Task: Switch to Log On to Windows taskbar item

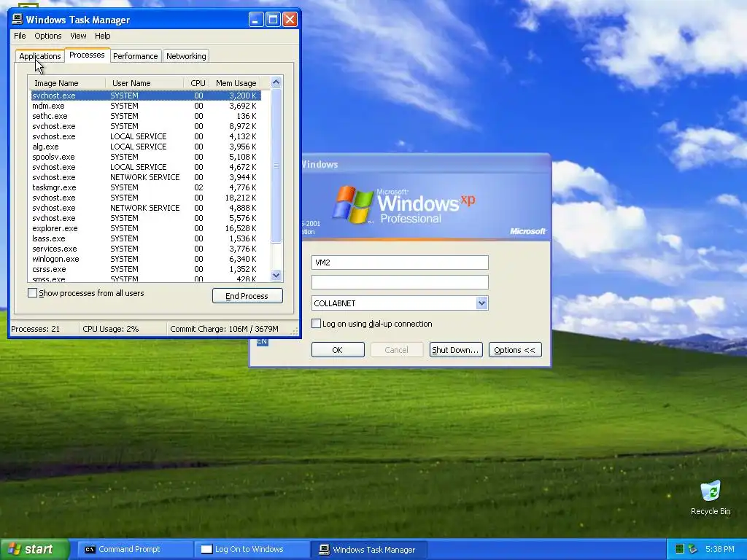Action: (x=252, y=549)
